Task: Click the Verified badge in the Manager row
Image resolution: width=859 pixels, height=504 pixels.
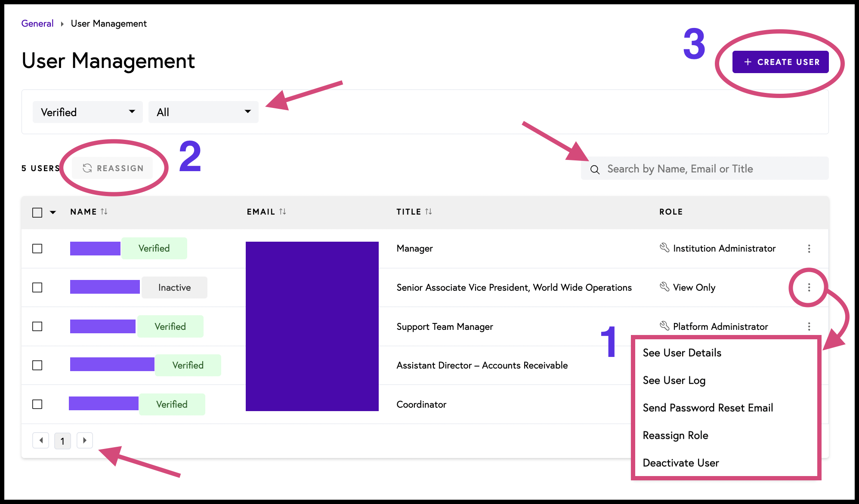Action: coord(154,248)
